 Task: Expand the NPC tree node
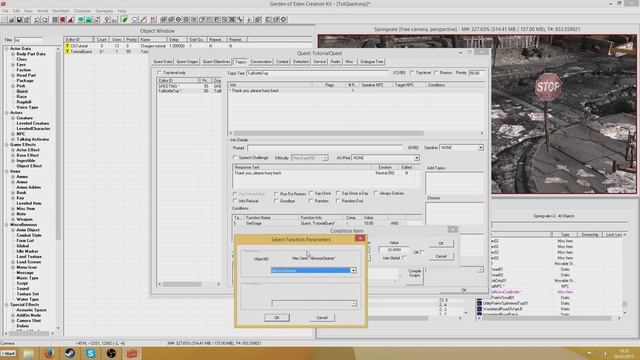pyautogui.click(x=13, y=134)
